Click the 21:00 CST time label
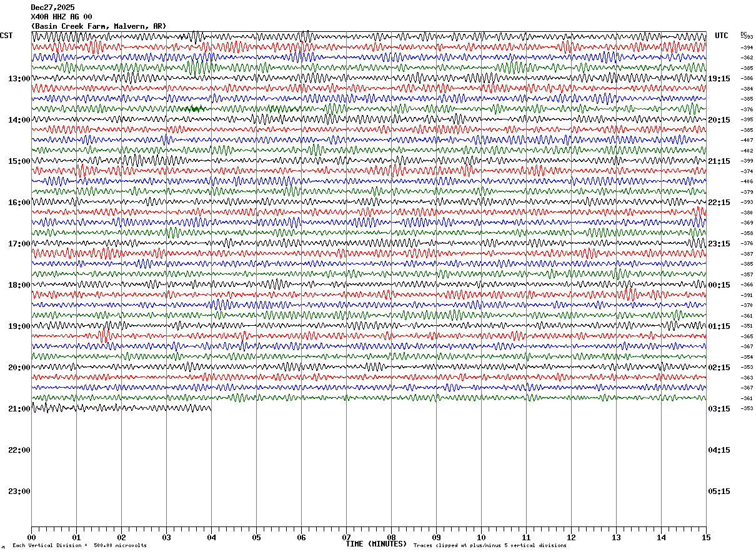The image size is (756, 554). click(19, 408)
